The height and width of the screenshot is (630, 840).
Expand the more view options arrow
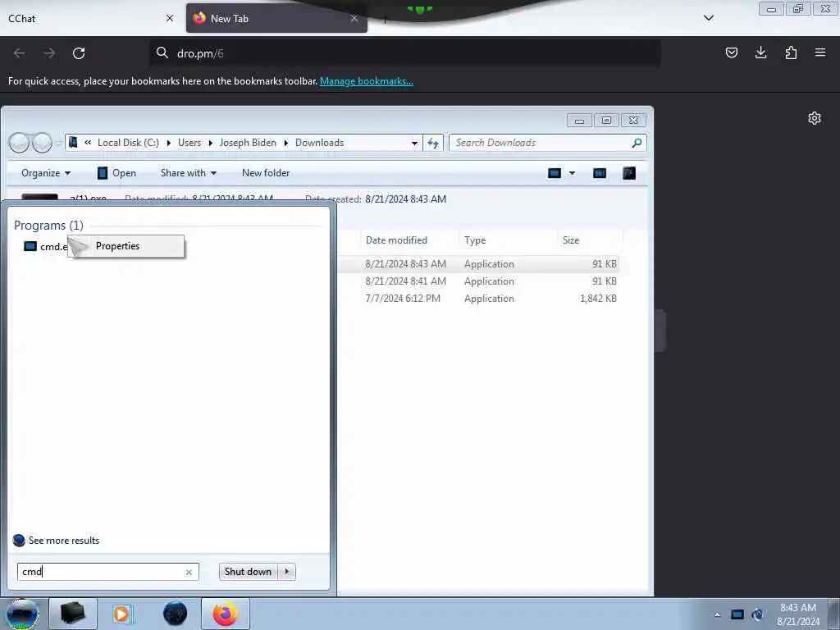pyautogui.click(x=572, y=173)
